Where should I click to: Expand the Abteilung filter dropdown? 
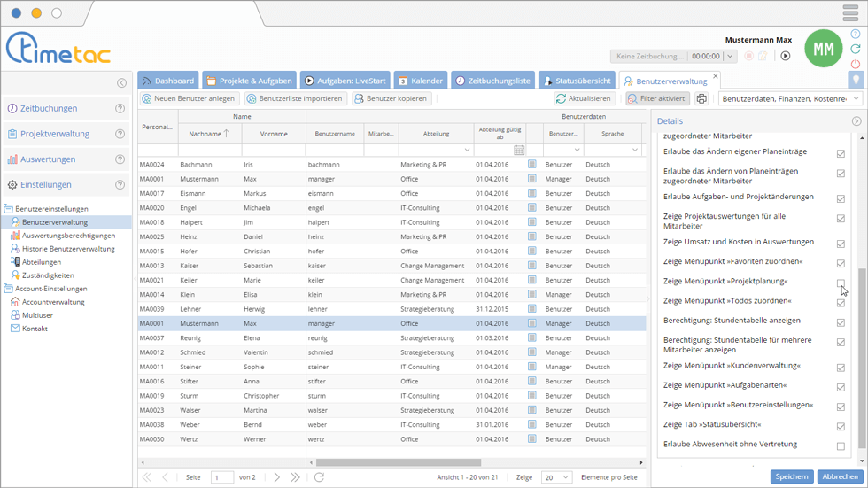(x=467, y=151)
